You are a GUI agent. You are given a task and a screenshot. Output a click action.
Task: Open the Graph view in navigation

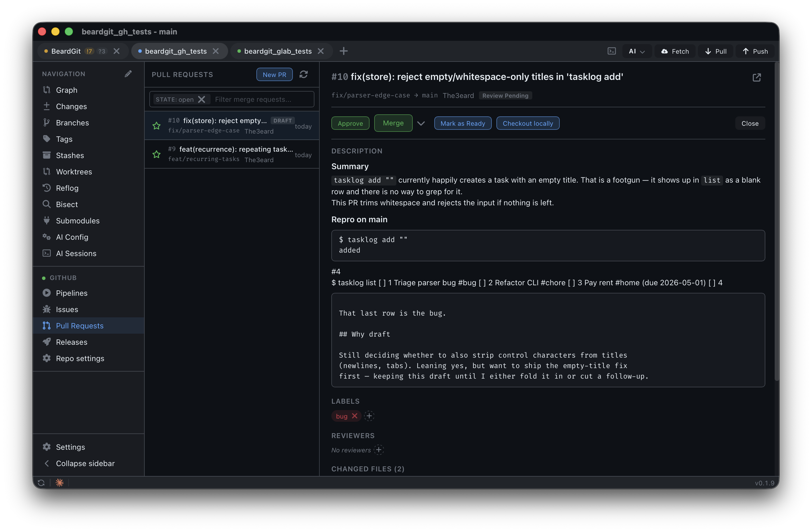point(88,90)
